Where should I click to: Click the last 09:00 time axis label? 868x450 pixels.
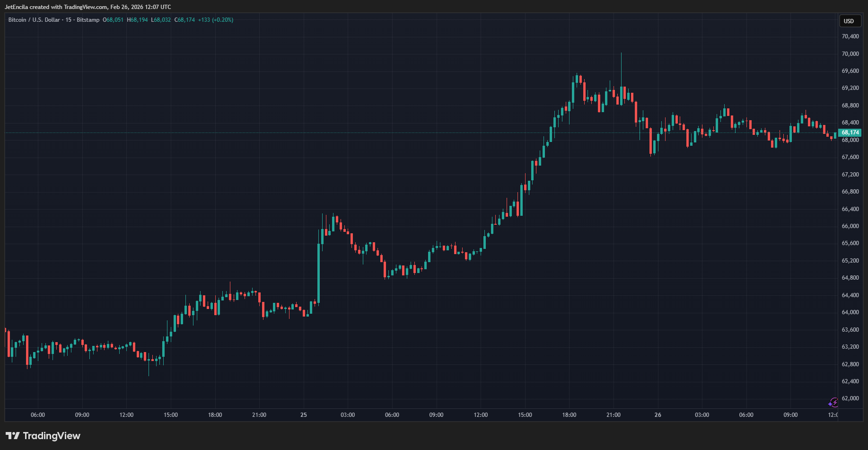(790, 415)
